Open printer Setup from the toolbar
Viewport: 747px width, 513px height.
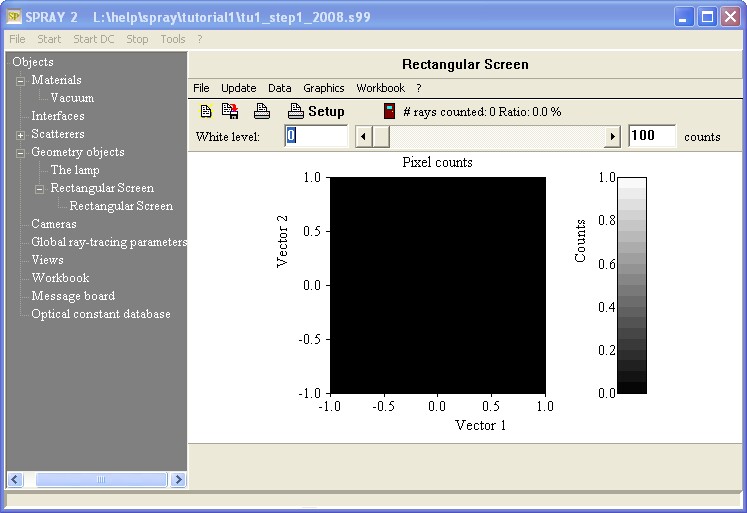tap(316, 112)
